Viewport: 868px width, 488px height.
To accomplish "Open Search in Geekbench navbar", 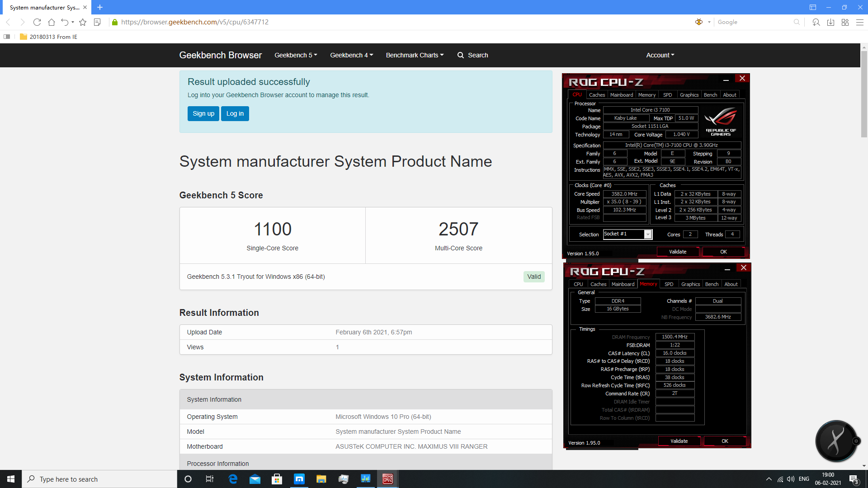I will (x=472, y=55).
